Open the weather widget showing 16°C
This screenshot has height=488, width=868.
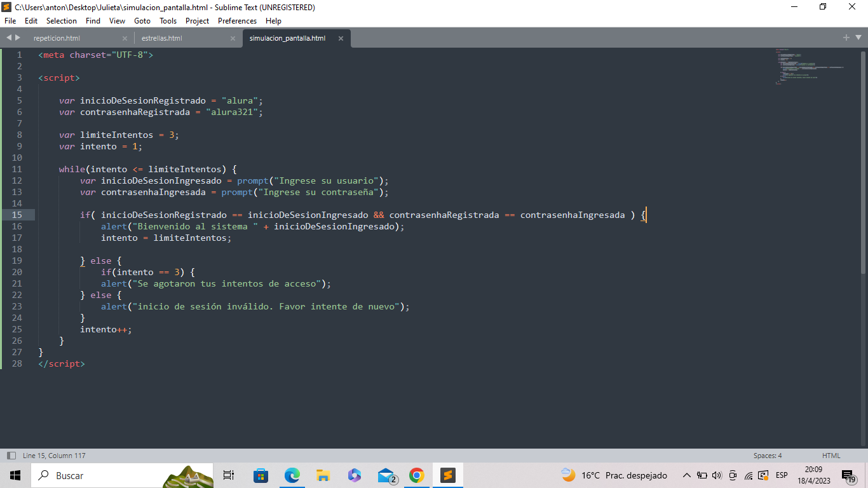point(614,475)
